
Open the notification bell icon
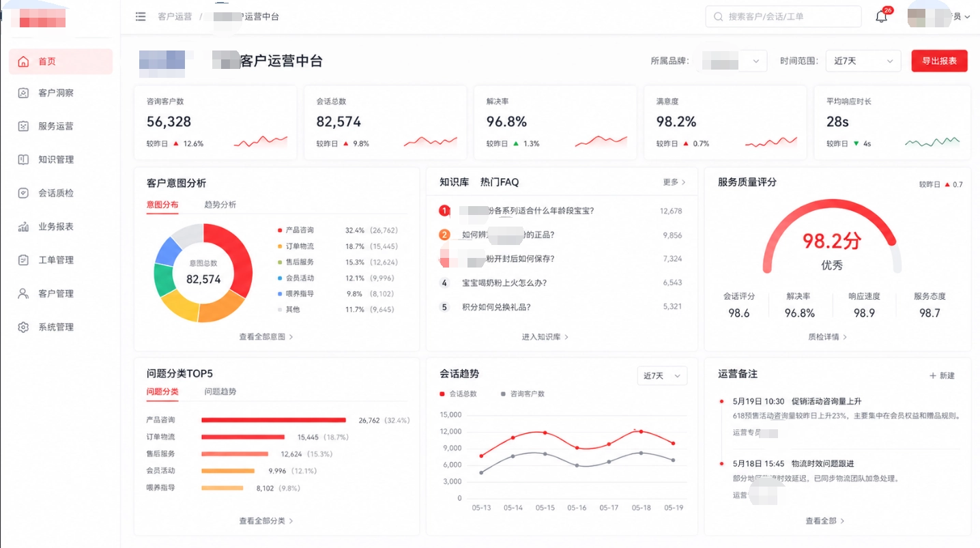(x=882, y=16)
